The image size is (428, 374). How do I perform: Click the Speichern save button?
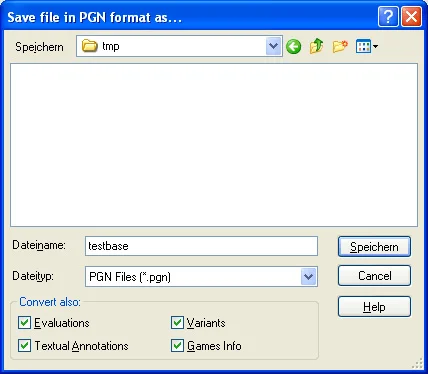tap(374, 247)
